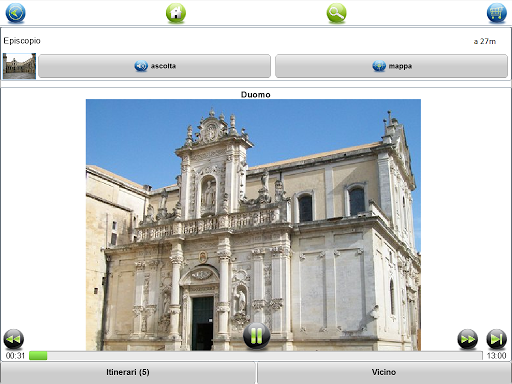
Task: Rewind the audio with double-arrow button
Action: pos(13,339)
